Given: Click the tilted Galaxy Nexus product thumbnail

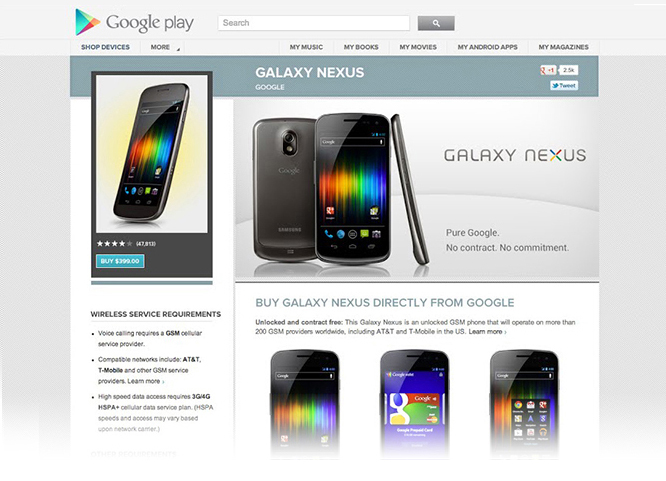Looking at the screenshot, I should pyautogui.click(x=152, y=154).
